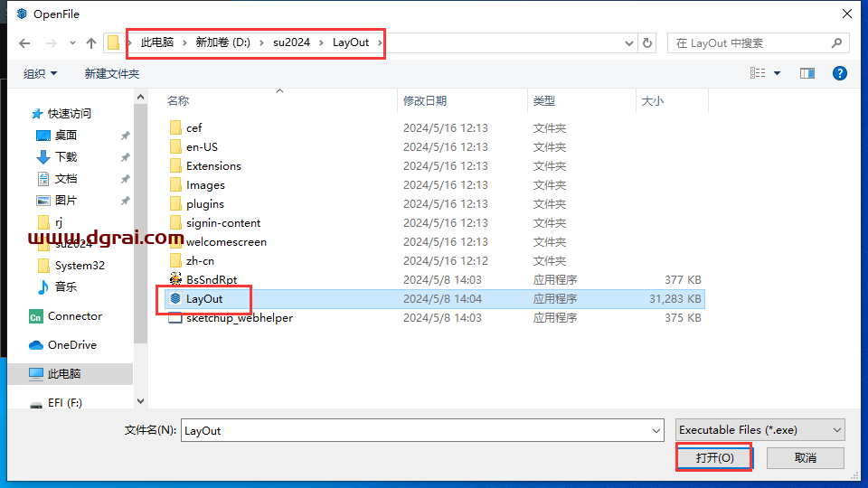This screenshot has height=488, width=868.
Task: Click the sidebar scroll down arrow
Action: [141, 401]
